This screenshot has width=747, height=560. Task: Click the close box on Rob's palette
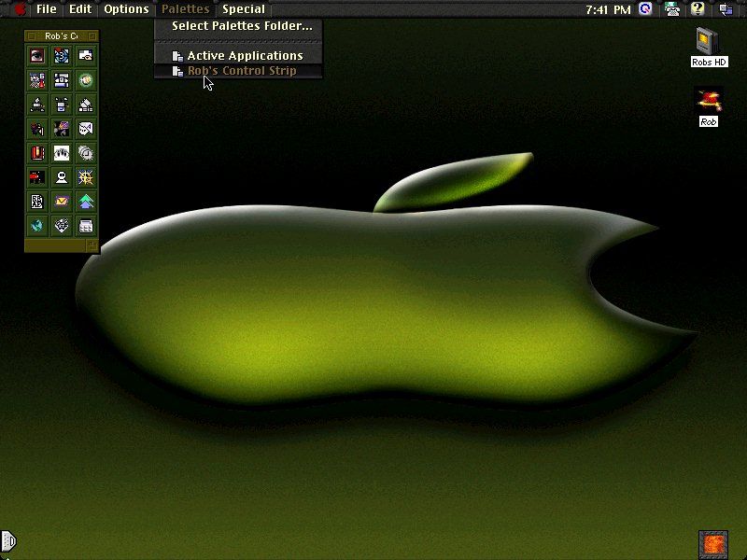tap(31, 36)
